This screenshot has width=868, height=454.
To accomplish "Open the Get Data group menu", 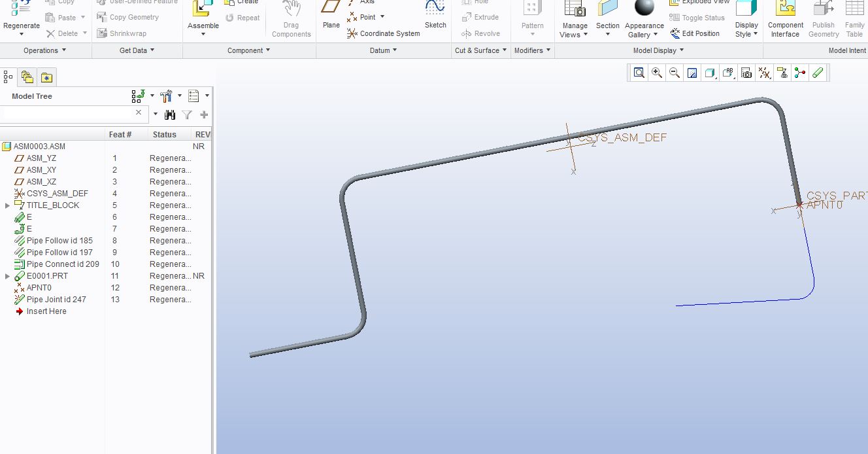I will tap(137, 50).
